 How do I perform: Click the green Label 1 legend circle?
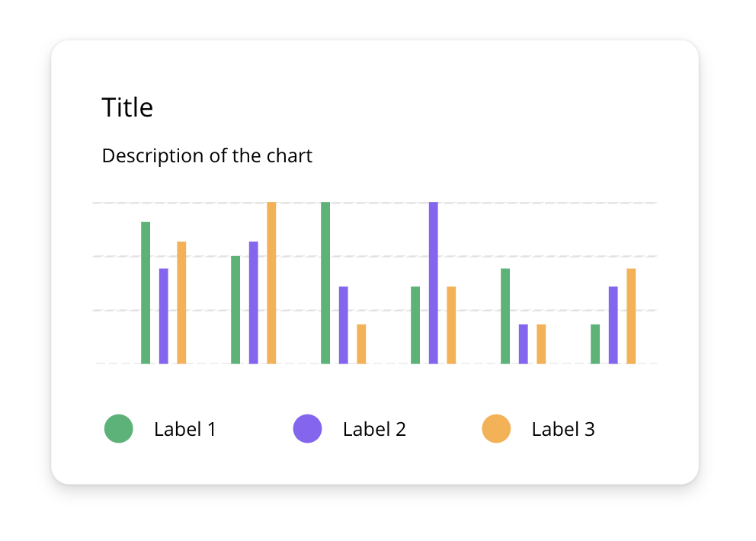pos(119,428)
